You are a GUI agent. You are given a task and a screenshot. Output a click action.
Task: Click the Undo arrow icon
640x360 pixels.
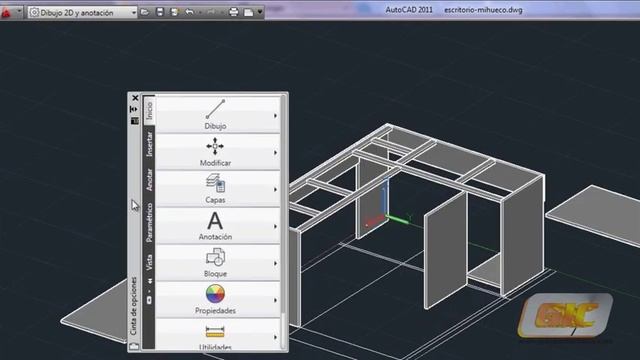(x=189, y=12)
